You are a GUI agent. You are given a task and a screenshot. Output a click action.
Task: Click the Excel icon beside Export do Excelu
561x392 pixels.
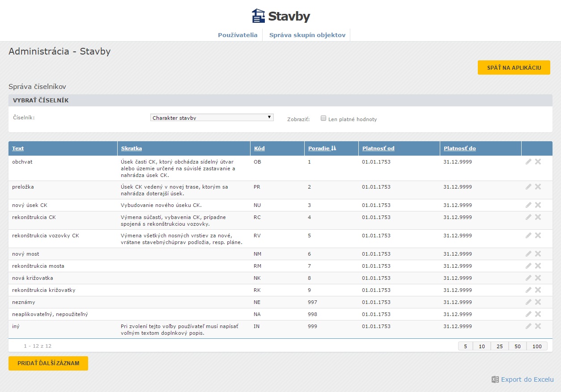[x=495, y=379]
